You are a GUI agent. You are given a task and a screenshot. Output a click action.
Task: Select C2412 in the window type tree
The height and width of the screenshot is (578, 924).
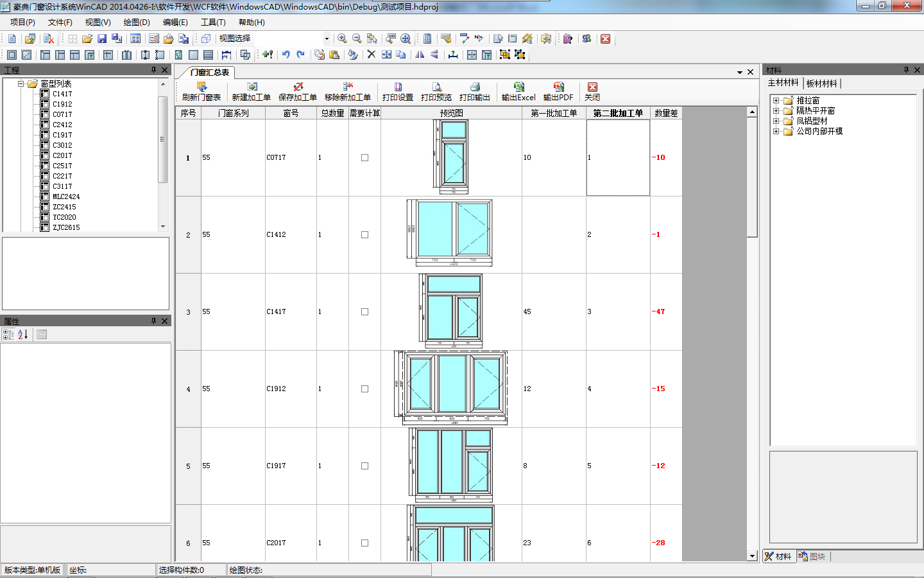[x=62, y=125]
